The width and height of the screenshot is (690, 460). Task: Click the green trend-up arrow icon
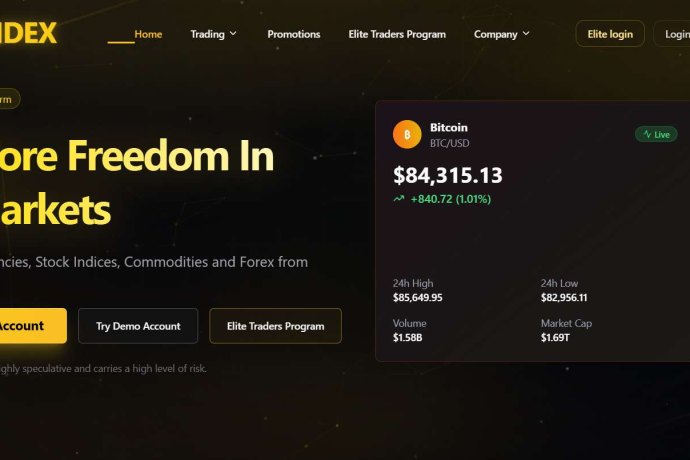pyautogui.click(x=399, y=199)
